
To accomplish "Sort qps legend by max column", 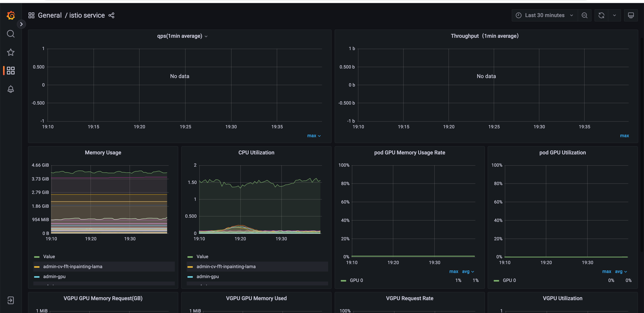I will (x=314, y=136).
